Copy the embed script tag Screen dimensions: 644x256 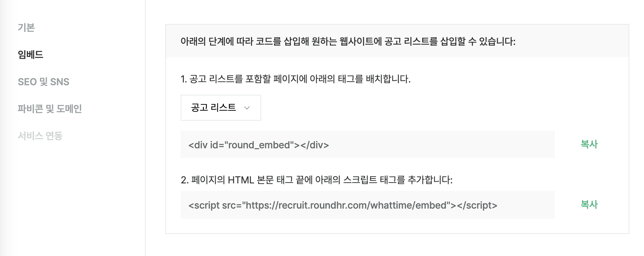(589, 205)
